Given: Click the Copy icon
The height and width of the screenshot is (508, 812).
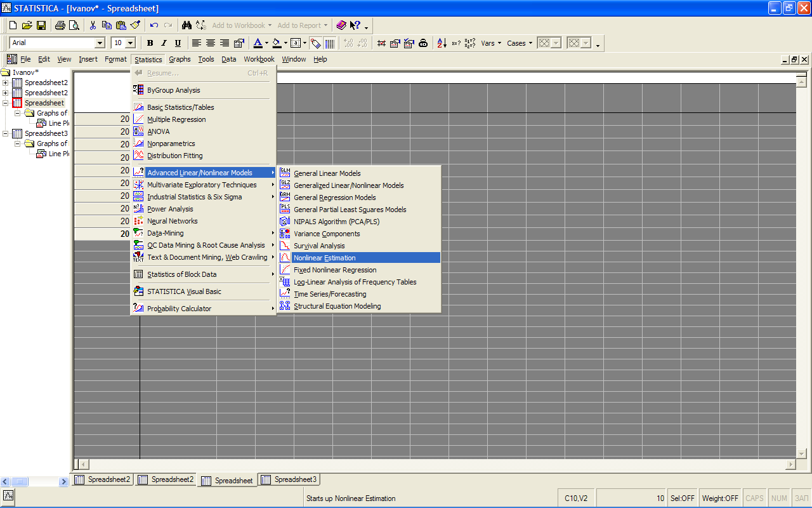Looking at the screenshot, I should [x=107, y=25].
